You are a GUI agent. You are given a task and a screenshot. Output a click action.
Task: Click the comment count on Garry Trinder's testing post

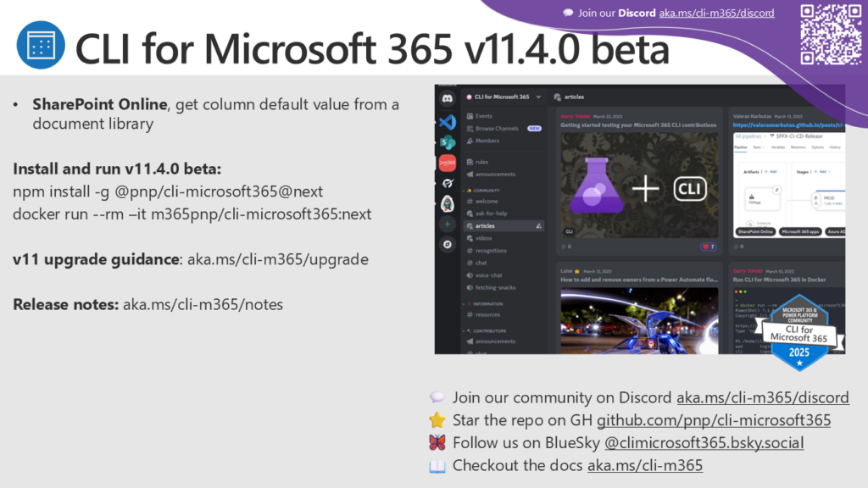(x=565, y=247)
